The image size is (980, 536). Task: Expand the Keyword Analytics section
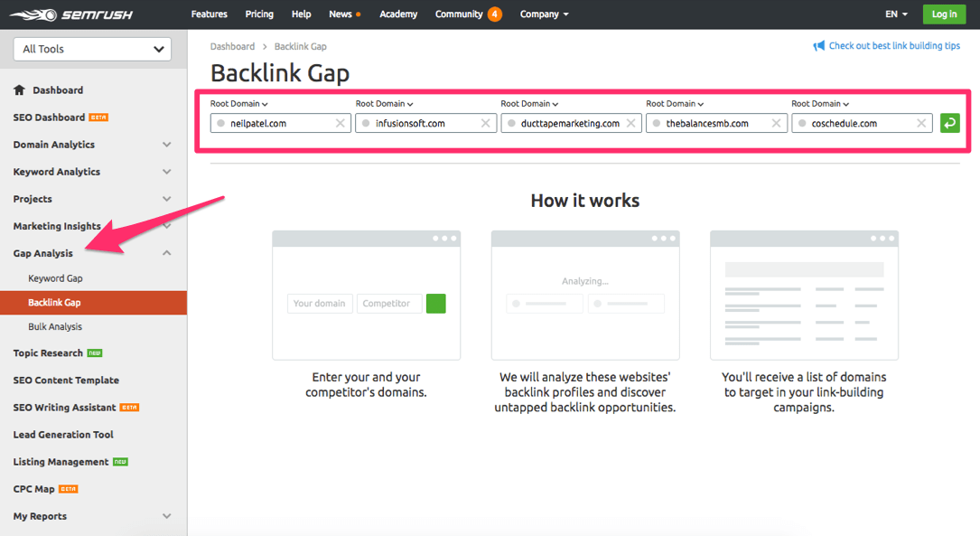coord(167,172)
